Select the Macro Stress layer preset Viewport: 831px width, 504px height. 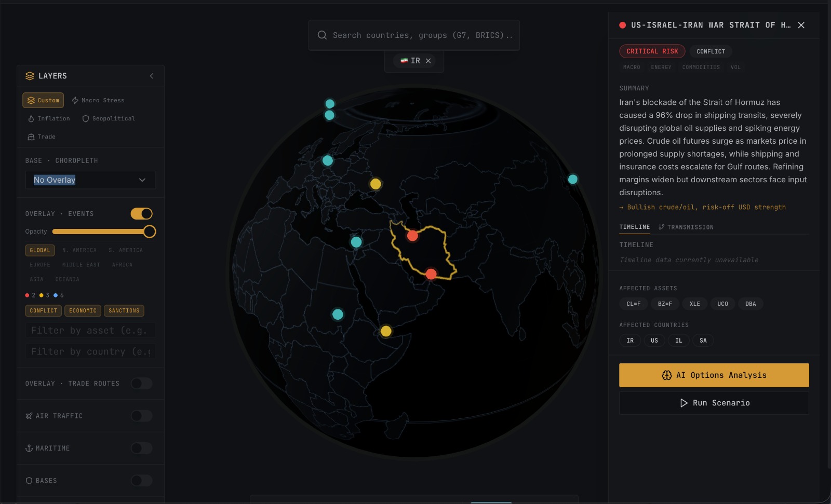point(98,100)
